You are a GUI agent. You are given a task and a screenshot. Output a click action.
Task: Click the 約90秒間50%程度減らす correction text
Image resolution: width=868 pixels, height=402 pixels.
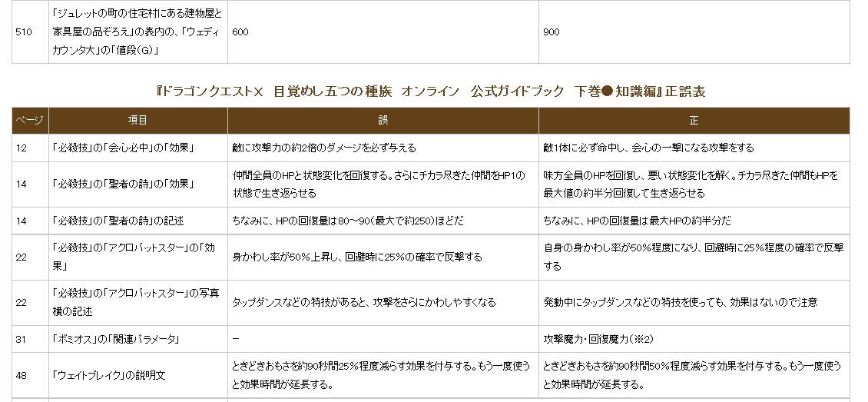tap(692, 375)
